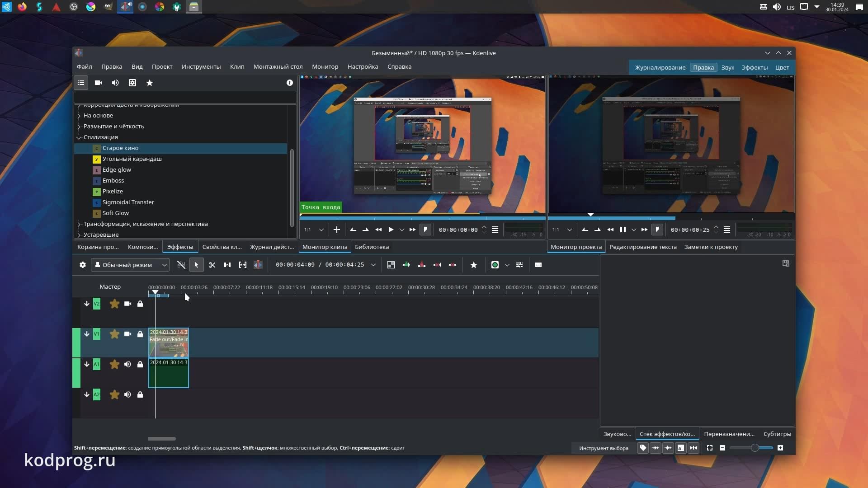The width and height of the screenshot is (868, 488).
Task: Switch to Субтитры tab
Action: tap(777, 434)
